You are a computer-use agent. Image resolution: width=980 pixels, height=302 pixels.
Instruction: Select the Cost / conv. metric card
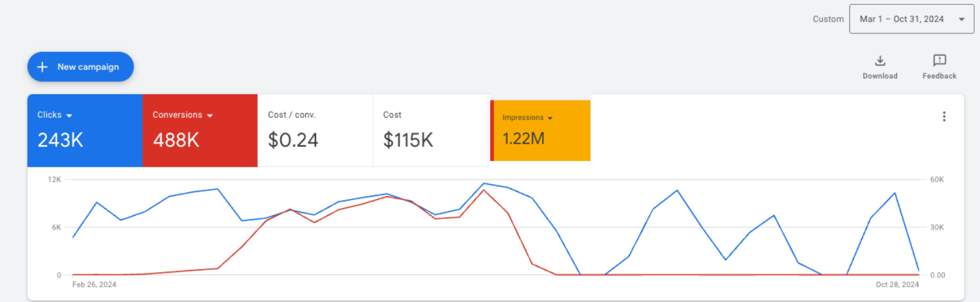[315, 130]
